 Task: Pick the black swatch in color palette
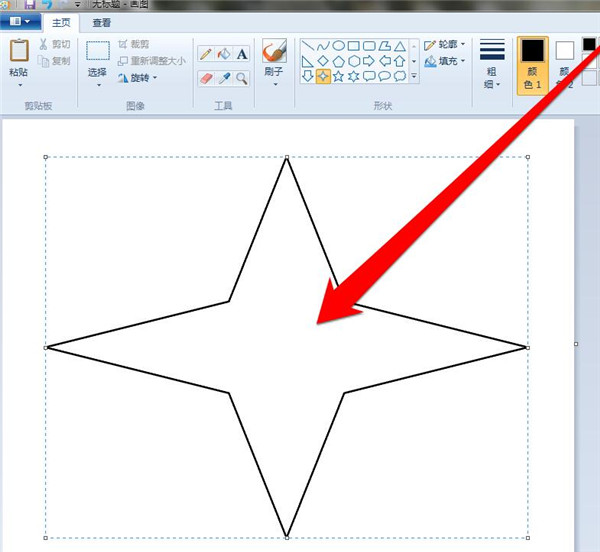pos(590,42)
